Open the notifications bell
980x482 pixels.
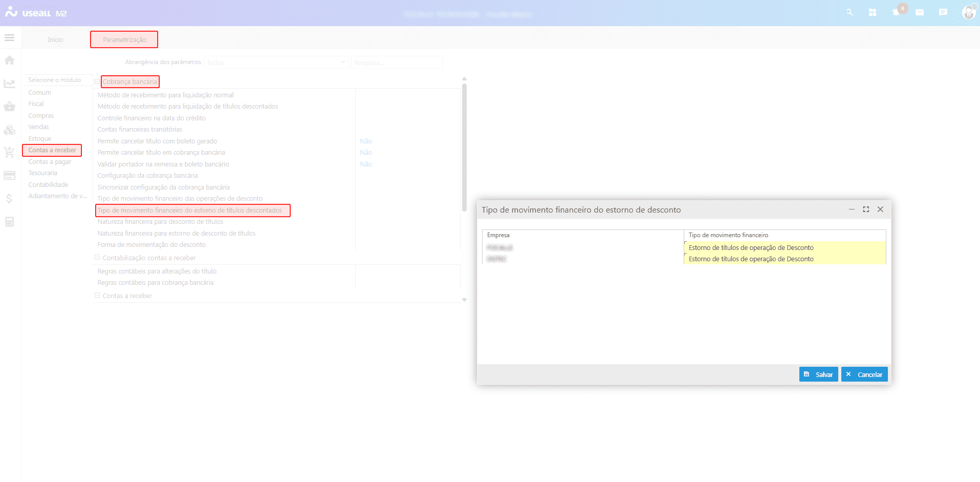point(896,12)
